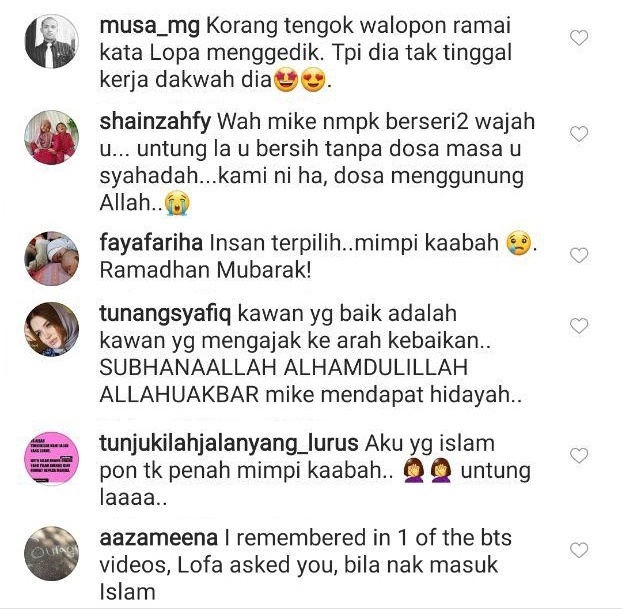
Task: Visit the tunjukilahjalanyang_lurus username link
Action: tap(229, 444)
